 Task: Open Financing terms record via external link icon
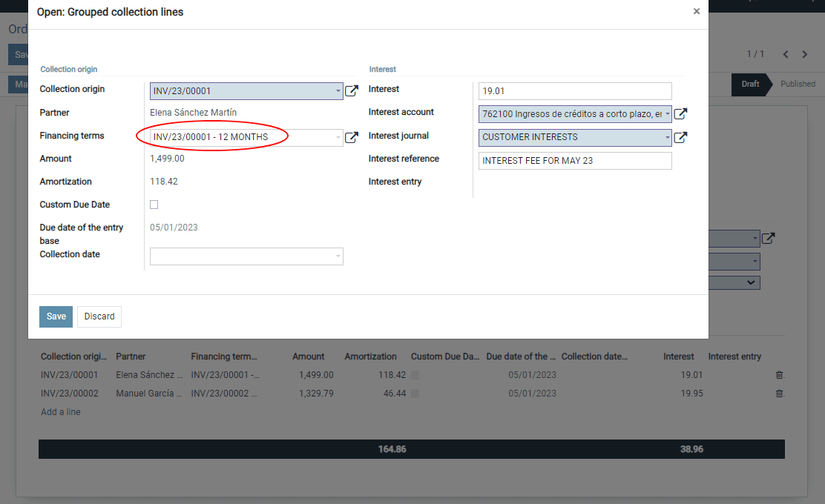351,136
